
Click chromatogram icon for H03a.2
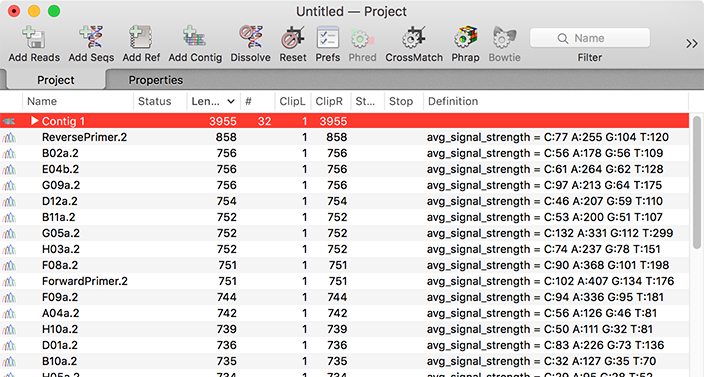tap(9, 250)
